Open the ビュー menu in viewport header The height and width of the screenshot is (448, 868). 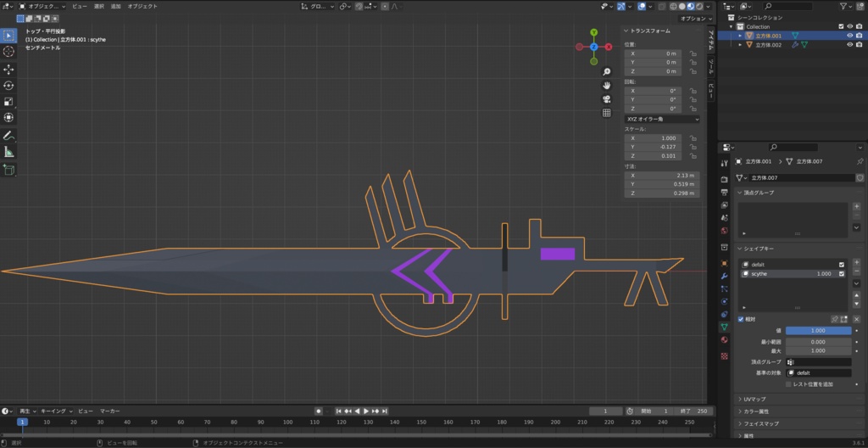pos(80,6)
